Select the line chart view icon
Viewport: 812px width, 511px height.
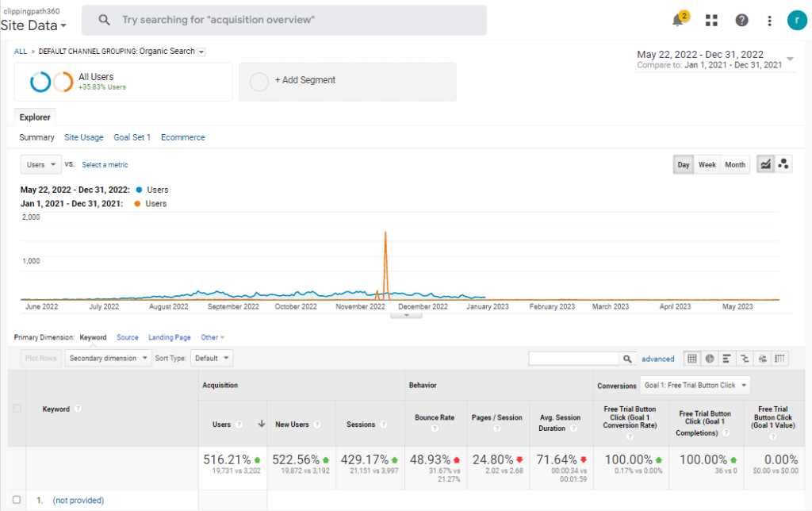click(x=765, y=164)
